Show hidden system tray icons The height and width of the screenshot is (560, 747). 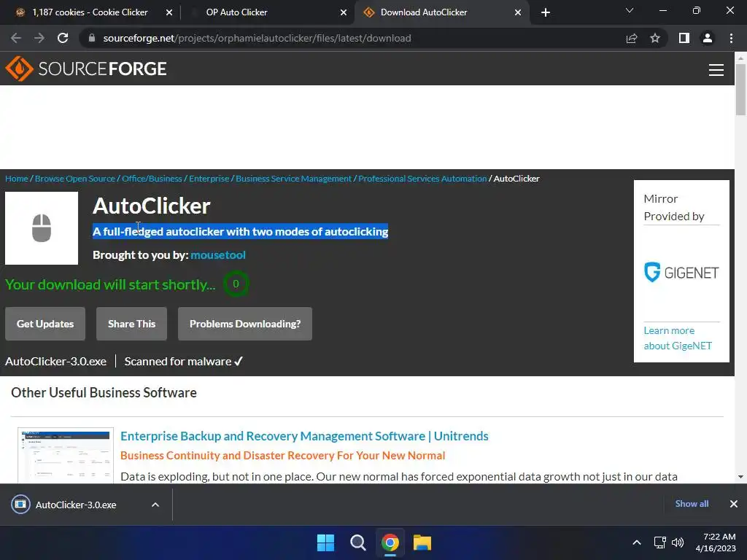tap(636, 542)
